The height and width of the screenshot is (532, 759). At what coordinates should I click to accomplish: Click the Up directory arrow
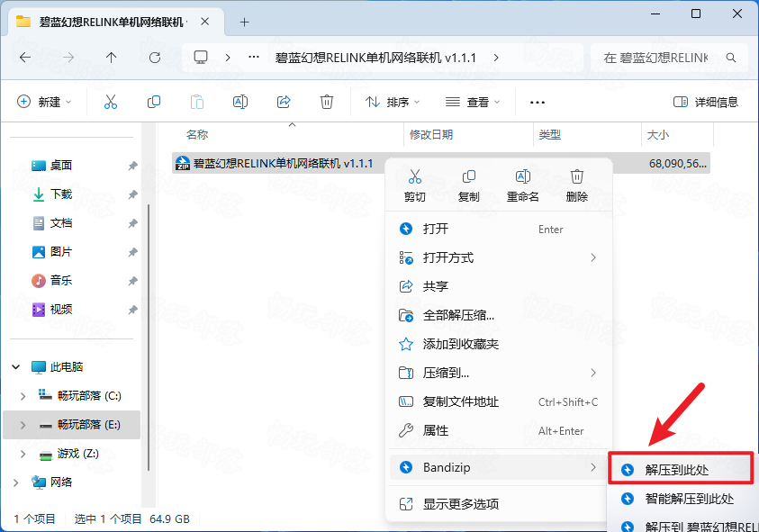click(x=112, y=58)
